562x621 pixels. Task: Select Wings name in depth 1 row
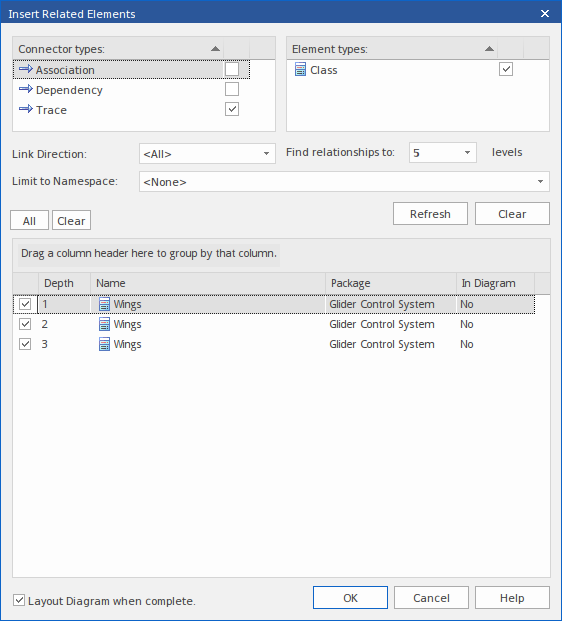pos(127,304)
